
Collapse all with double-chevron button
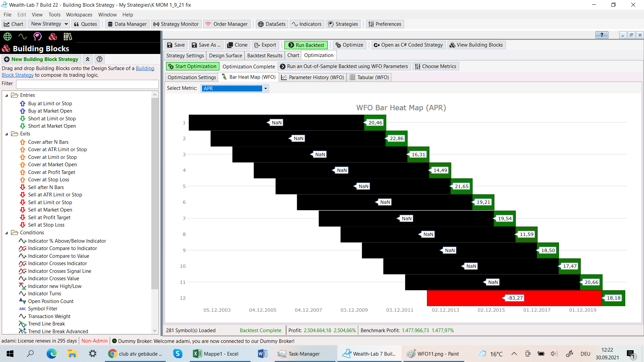pos(88,59)
